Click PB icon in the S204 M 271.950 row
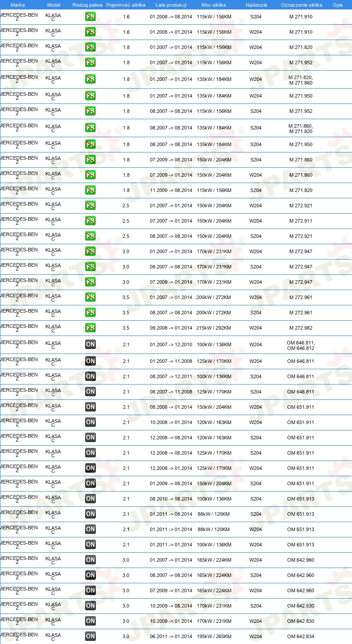 (x=90, y=144)
